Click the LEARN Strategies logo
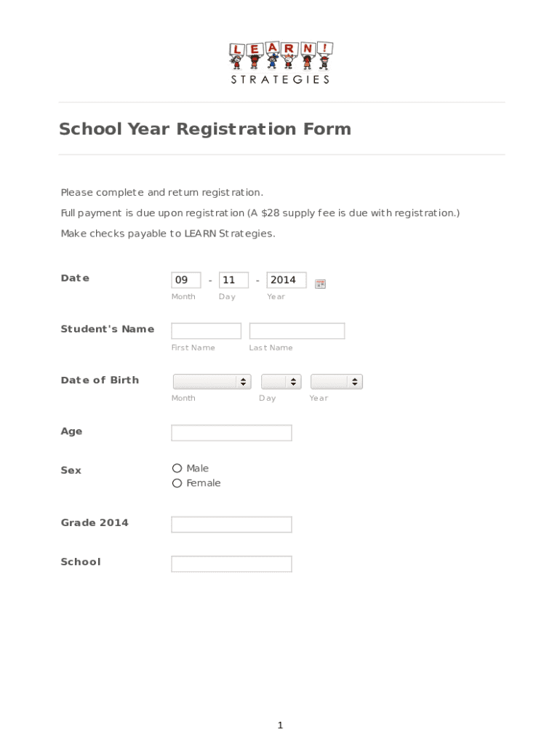This screenshot has height=745, width=560. click(x=281, y=63)
